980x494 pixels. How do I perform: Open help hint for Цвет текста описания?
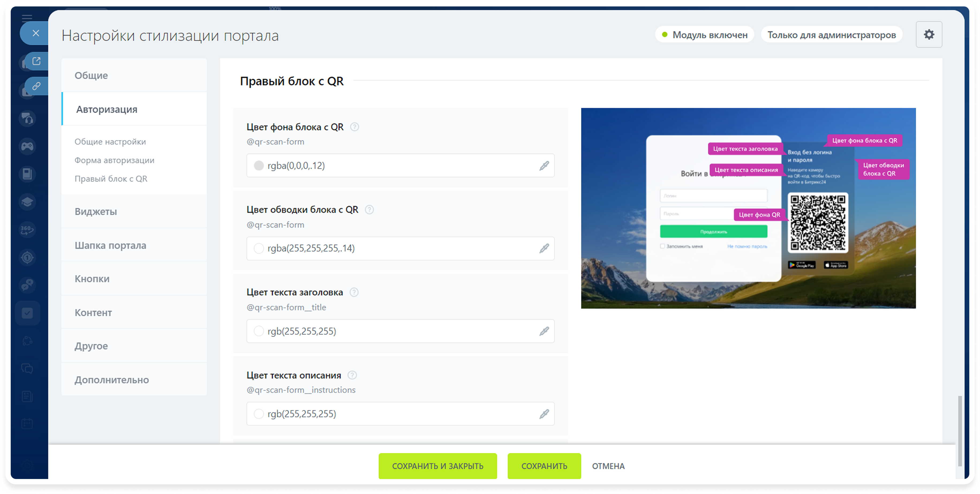point(352,375)
